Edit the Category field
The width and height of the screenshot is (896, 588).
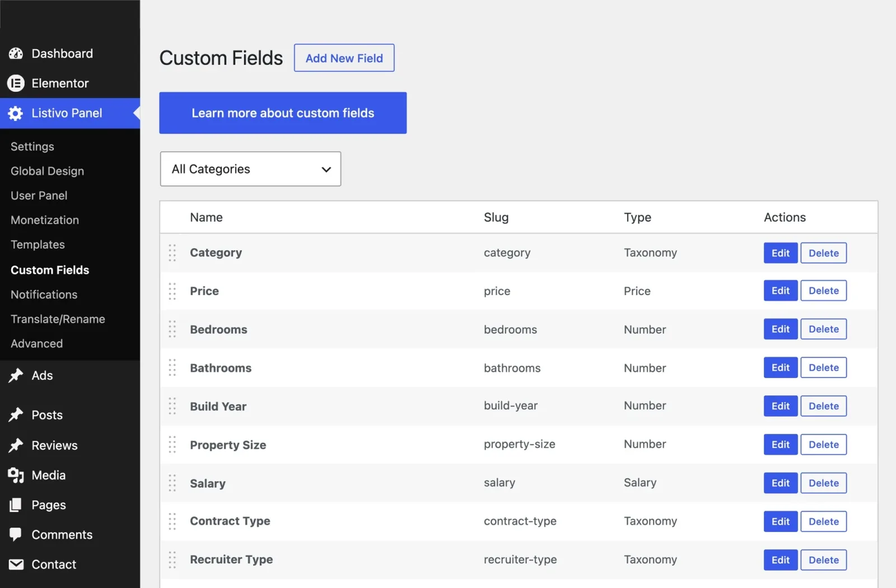[x=781, y=253]
